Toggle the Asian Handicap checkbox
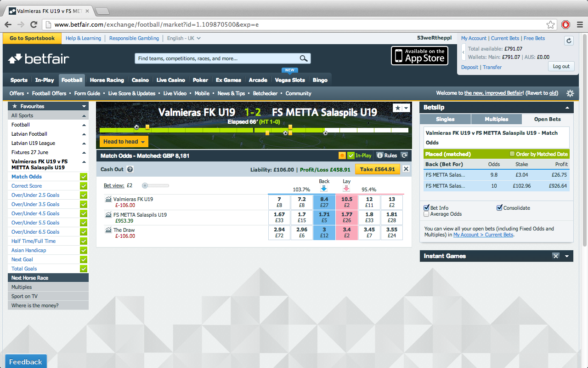The width and height of the screenshot is (588, 368). 83,250
